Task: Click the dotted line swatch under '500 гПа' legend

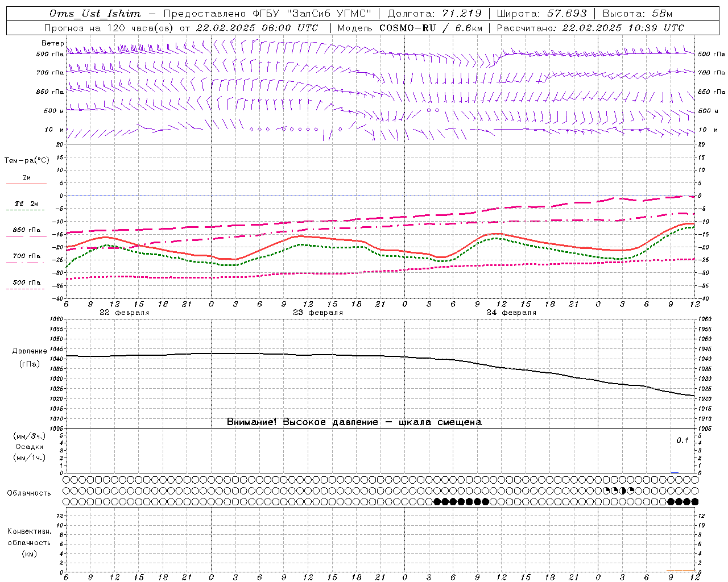Action: (x=26, y=289)
